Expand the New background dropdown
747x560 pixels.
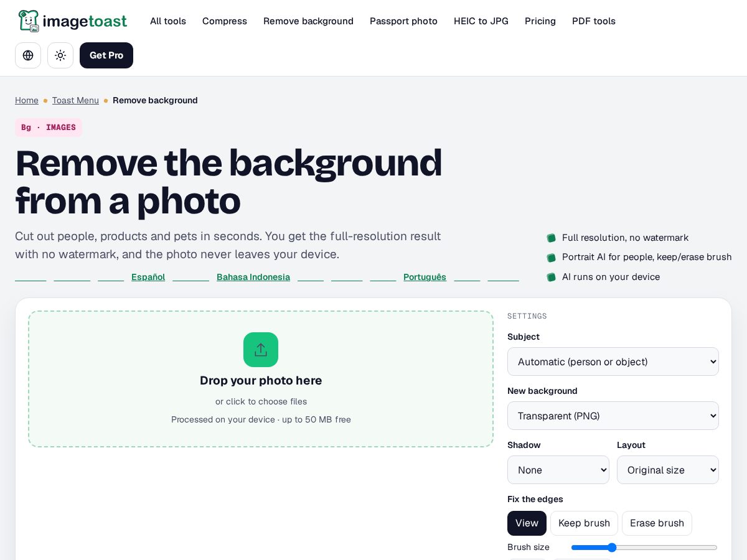(613, 416)
